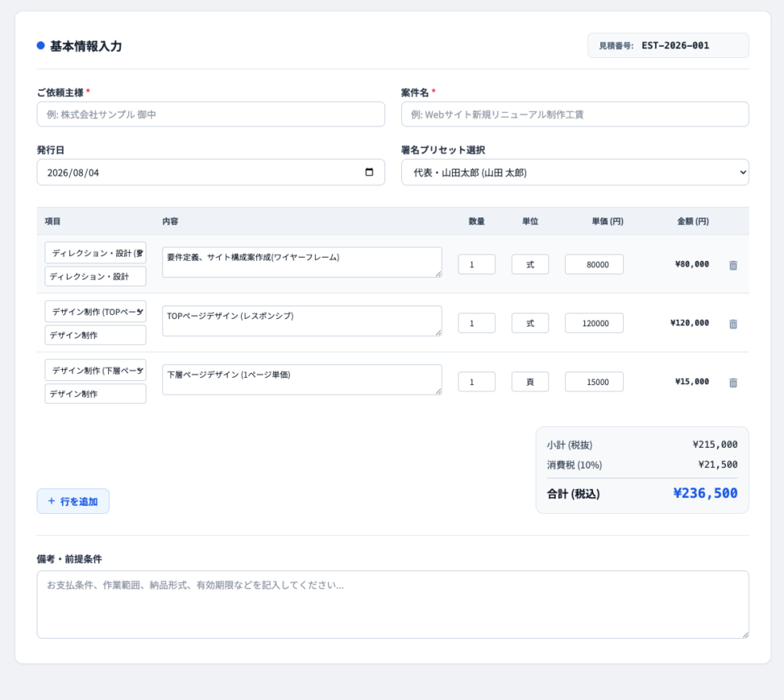Open the calendar picker for 発行日
The width and height of the screenshot is (784, 700).
point(369,172)
